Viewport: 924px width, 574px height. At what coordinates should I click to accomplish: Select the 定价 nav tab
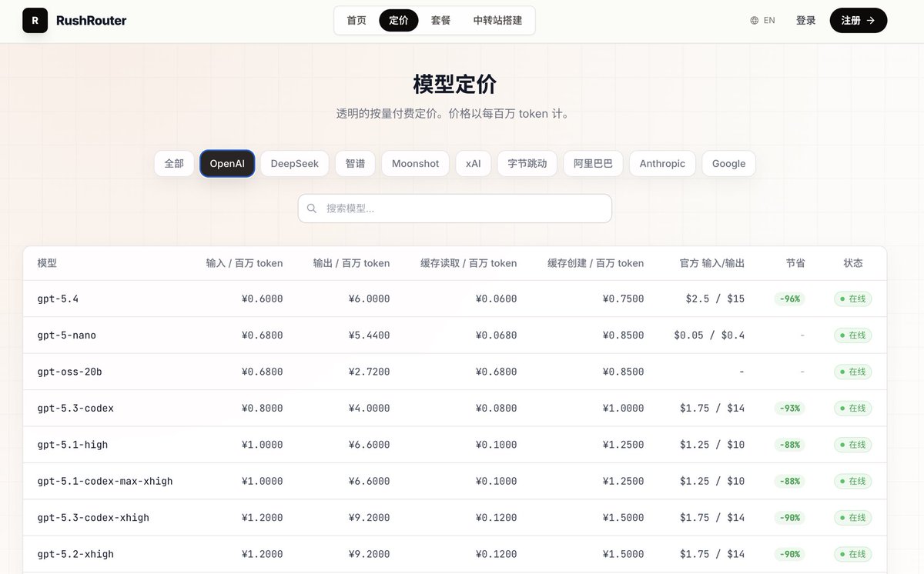[x=399, y=21]
